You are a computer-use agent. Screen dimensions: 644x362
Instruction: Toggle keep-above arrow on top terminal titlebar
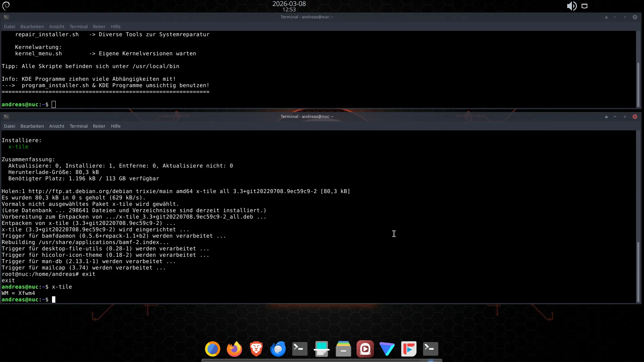(x=606, y=17)
